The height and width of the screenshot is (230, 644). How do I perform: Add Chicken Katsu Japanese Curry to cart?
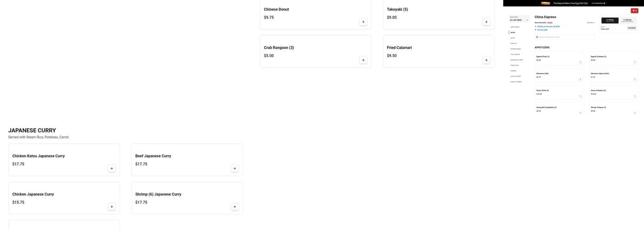click(x=111, y=168)
